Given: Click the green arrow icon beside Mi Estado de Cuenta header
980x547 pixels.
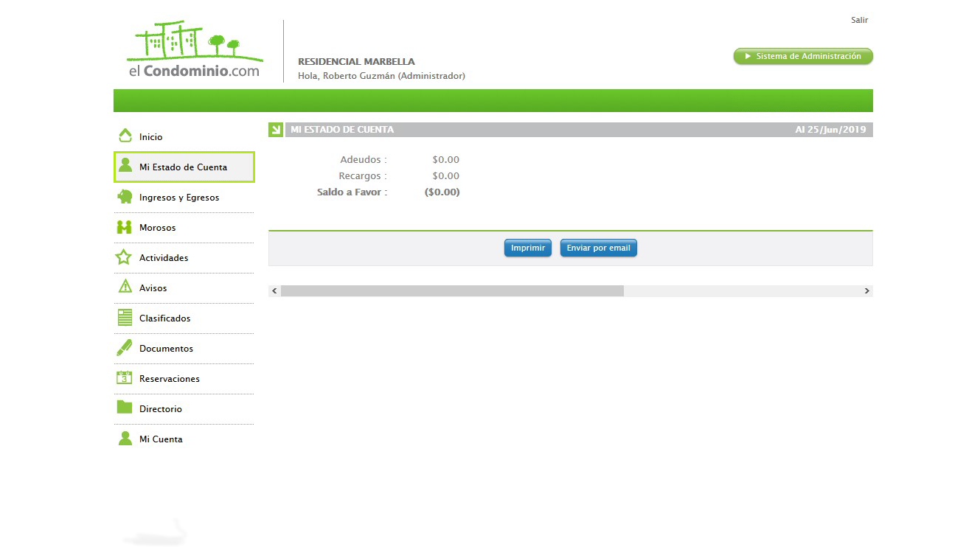Looking at the screenshot, I should coord(276,130).
